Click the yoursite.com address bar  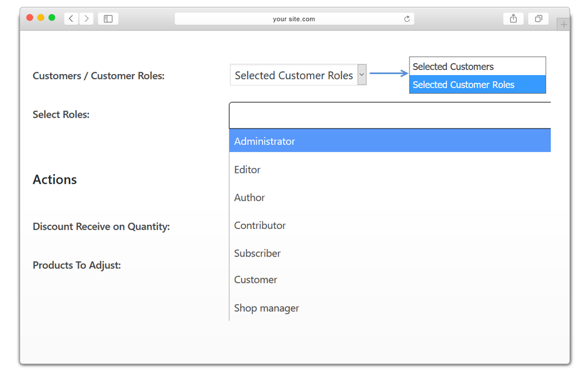click(x=295, y=19)
